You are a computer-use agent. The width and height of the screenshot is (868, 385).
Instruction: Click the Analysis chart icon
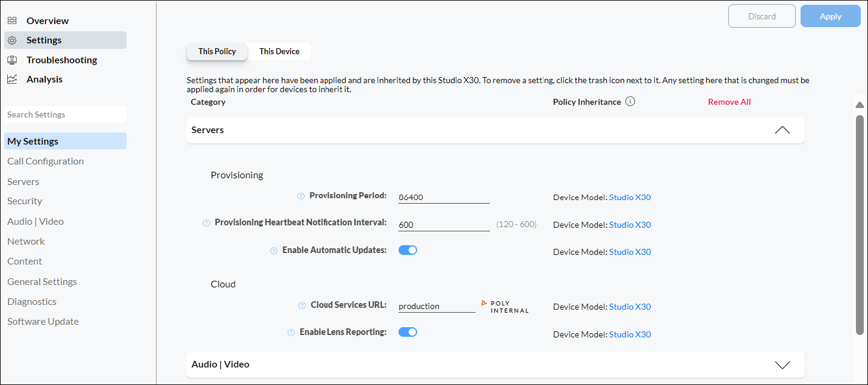click(x=12, y=78)
